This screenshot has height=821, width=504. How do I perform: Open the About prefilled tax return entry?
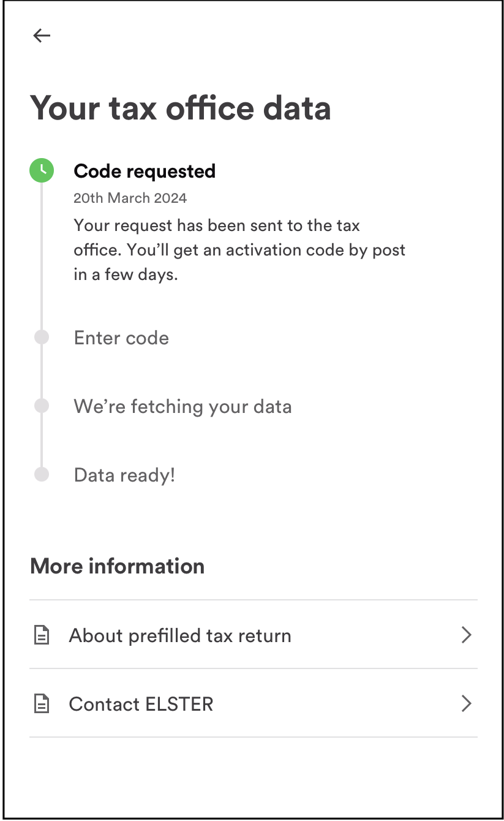click(253, 635)
